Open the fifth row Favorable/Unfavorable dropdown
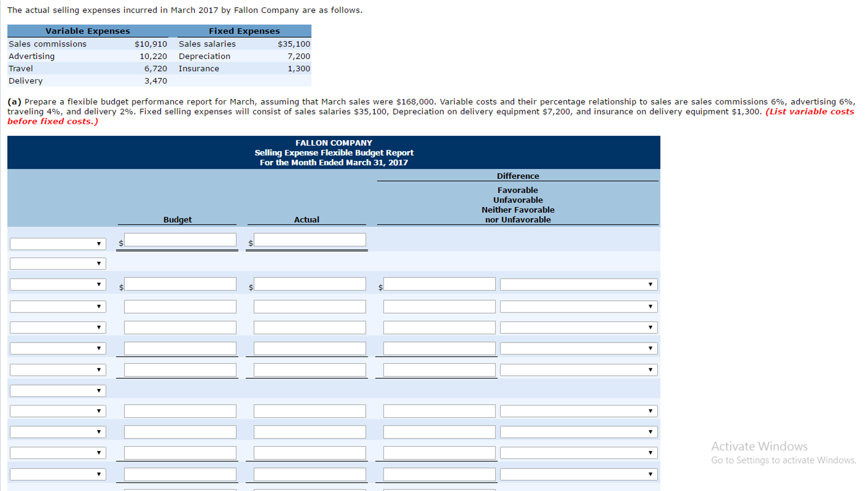Viewport: 868px width, 491px height. pos(579,327)
